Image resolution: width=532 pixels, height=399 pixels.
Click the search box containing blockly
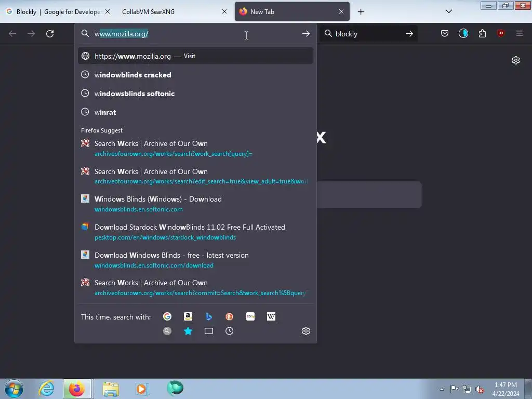point(368,34)
